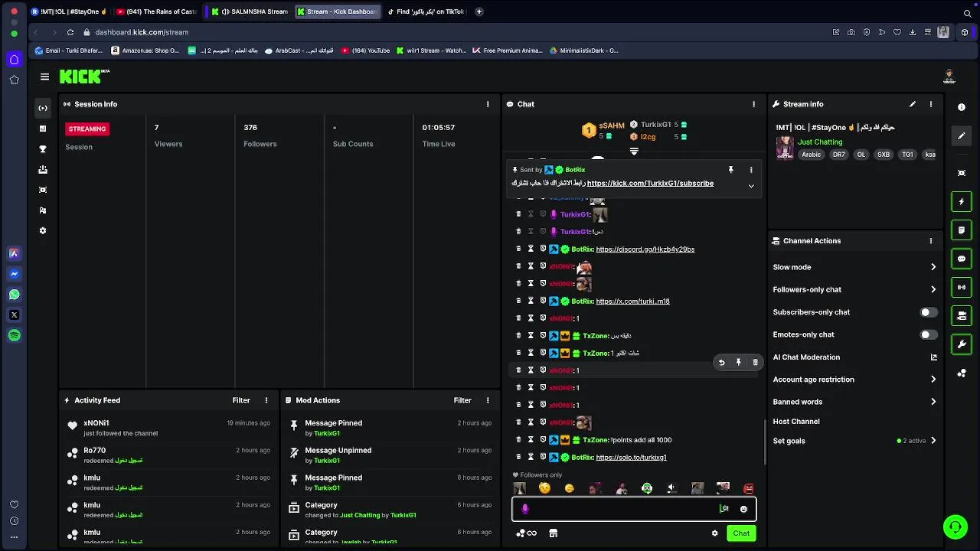Click the 01:05:57 Time Live value

pos(438,128)
